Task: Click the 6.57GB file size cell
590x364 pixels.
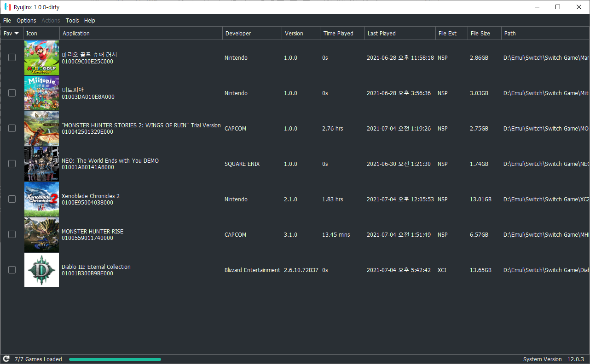Action: coord(479,235)
